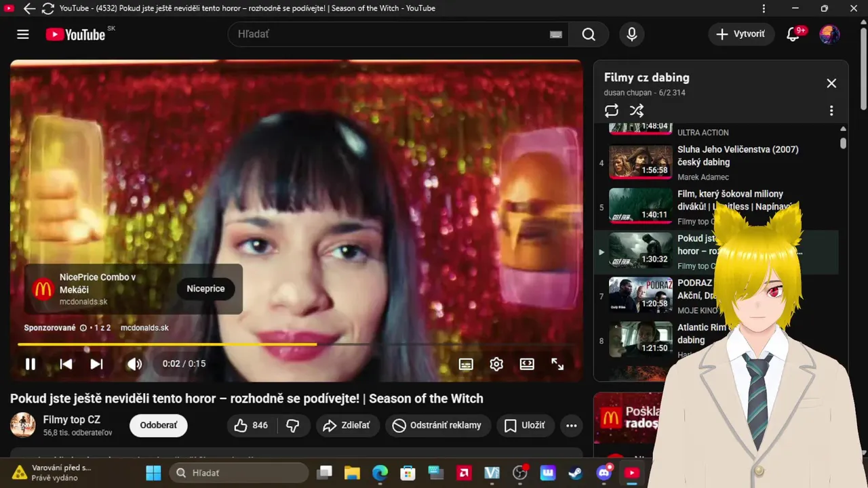Open OBS Studio from the taskbar
This screenshot has width=868, height=488.
pos(520,473)
